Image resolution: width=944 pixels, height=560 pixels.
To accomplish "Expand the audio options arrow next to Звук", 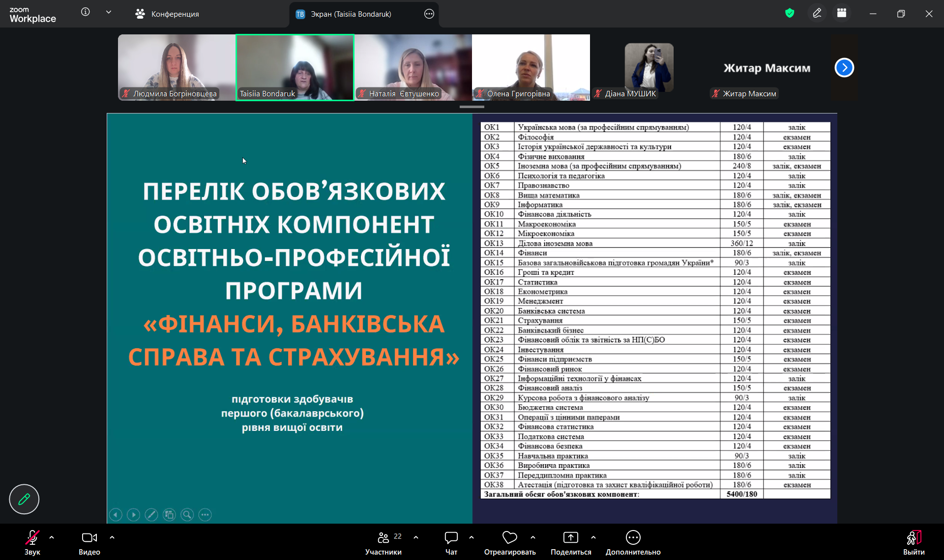I will point(52,537).
